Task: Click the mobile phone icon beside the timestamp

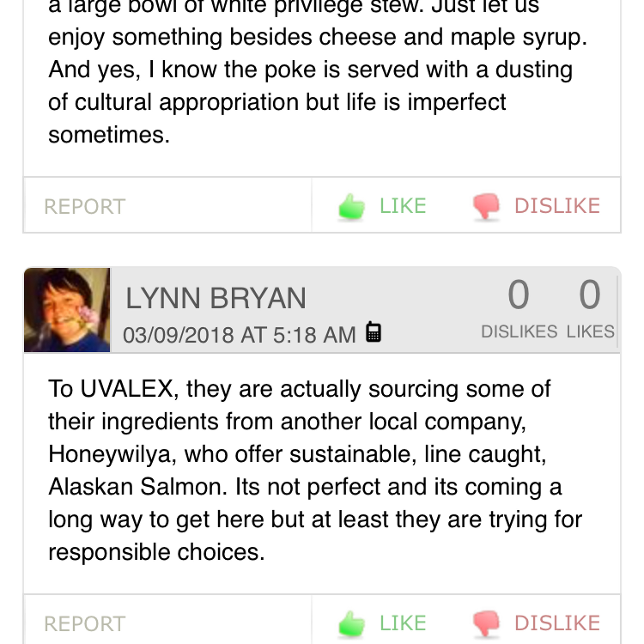Action: point(373,332)
